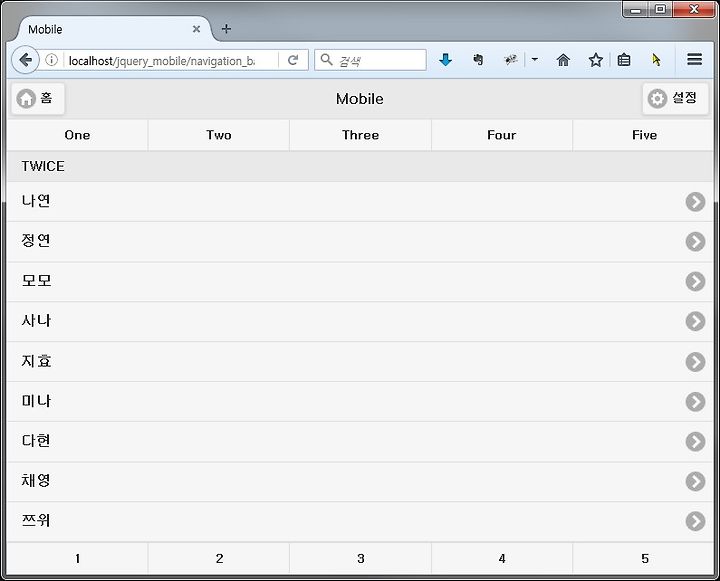Select footer tab 2
This screenshot has height=581, width=720.
[x=219, y=558]
